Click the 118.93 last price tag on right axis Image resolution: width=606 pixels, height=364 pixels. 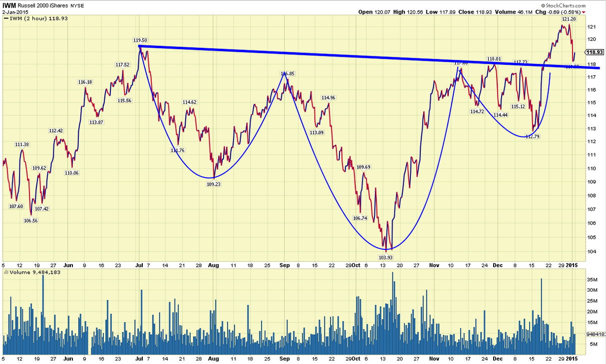(596, 52)
